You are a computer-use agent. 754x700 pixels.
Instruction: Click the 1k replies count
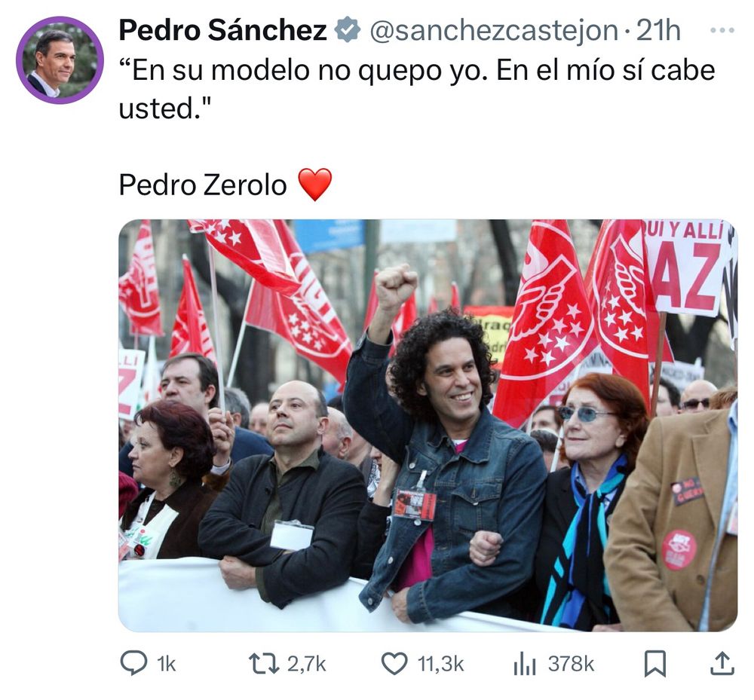pos(167,664)
